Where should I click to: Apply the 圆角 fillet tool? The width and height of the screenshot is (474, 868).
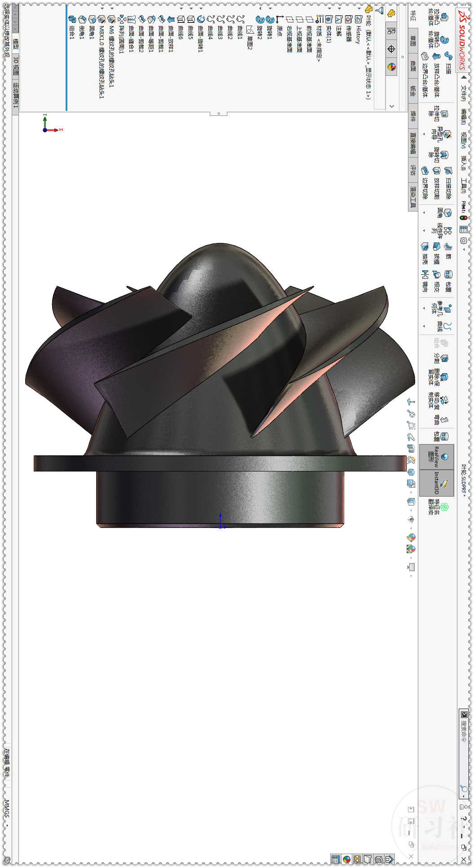(x=443, y=212)
